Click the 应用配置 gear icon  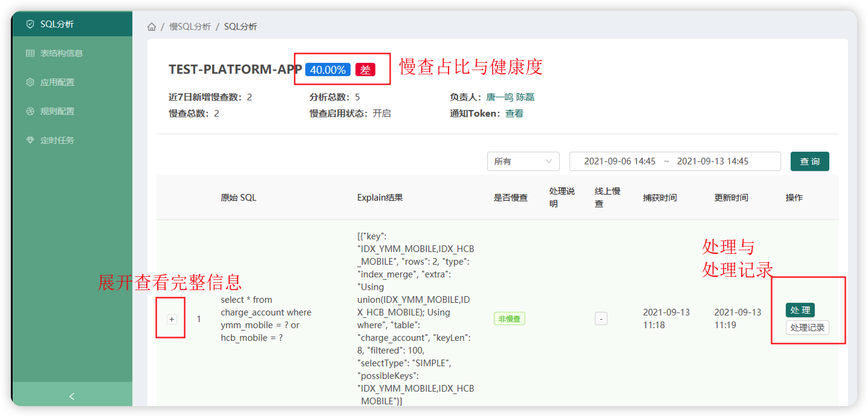(30, 82)
